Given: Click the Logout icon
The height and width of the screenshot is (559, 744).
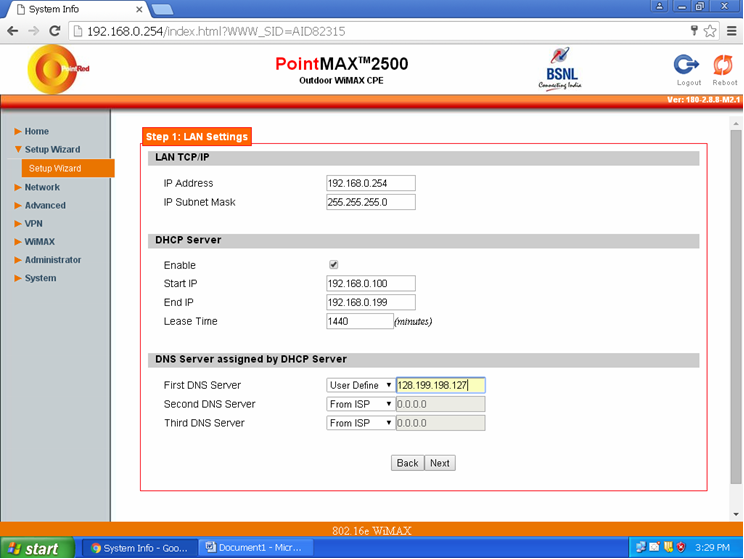Looking at the screenshot, I should [x=687, y=65].
